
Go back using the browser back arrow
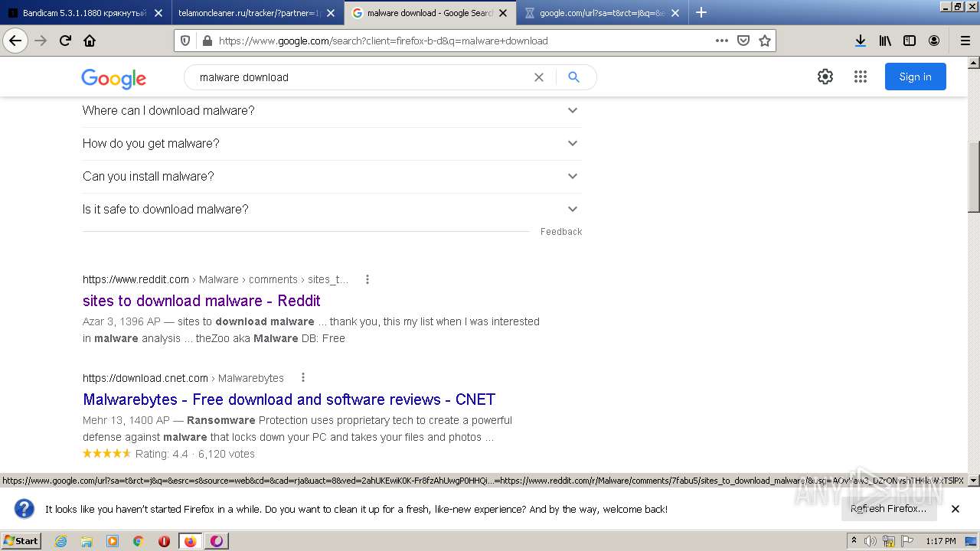(x=15, y=41)
